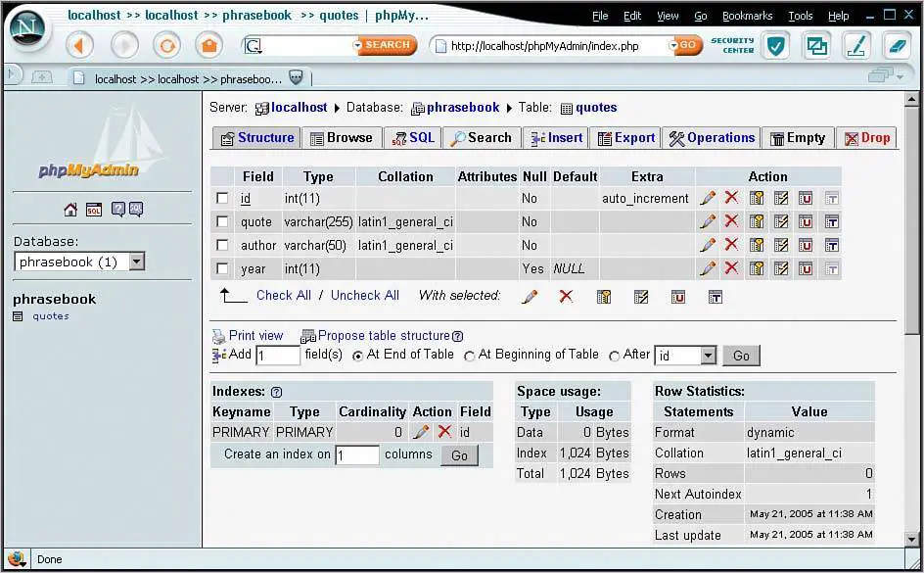Image resolution: width=924 pixels, height=573 pixels.
Task: Switch to the Browse tab
Action: pos(342,138)
